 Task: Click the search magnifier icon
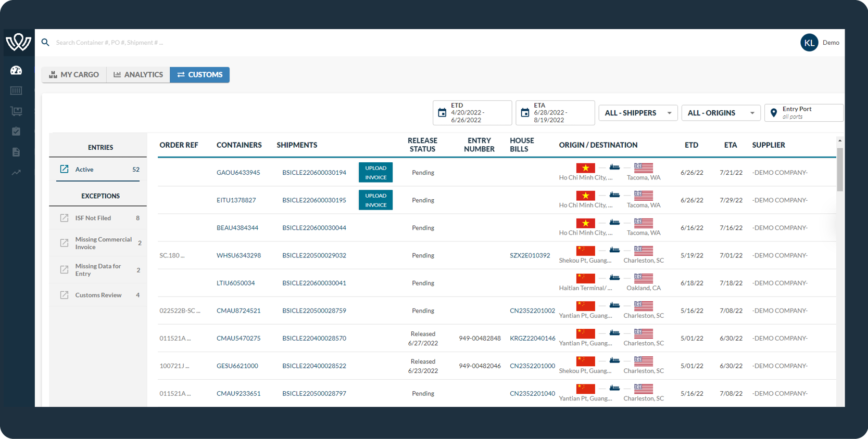[x=45, y=43]
